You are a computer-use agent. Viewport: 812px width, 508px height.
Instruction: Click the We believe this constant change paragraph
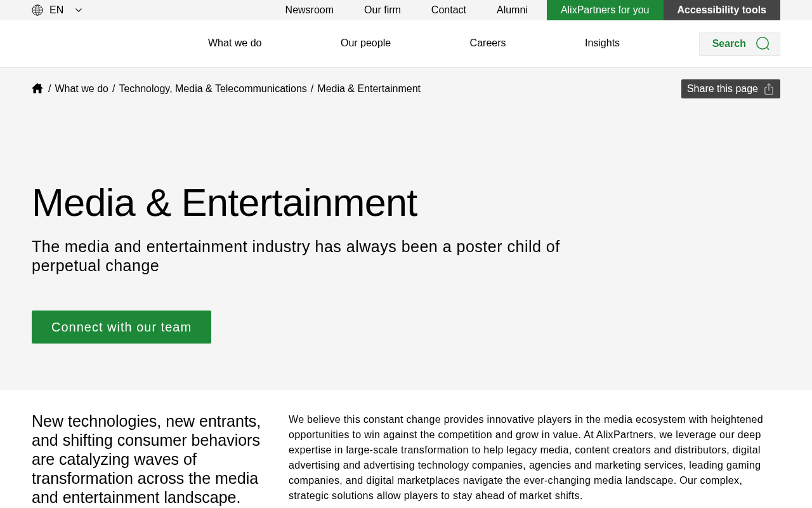point(526,458)
